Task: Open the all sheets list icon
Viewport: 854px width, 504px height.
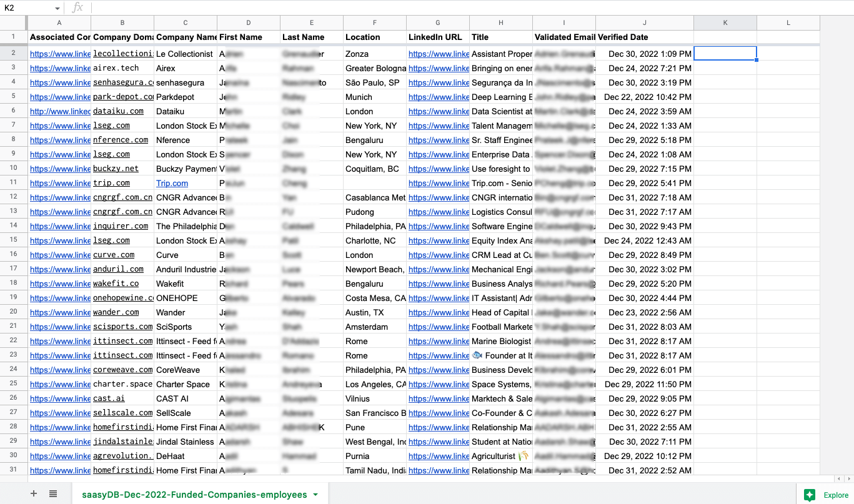Action: point(53,494)
